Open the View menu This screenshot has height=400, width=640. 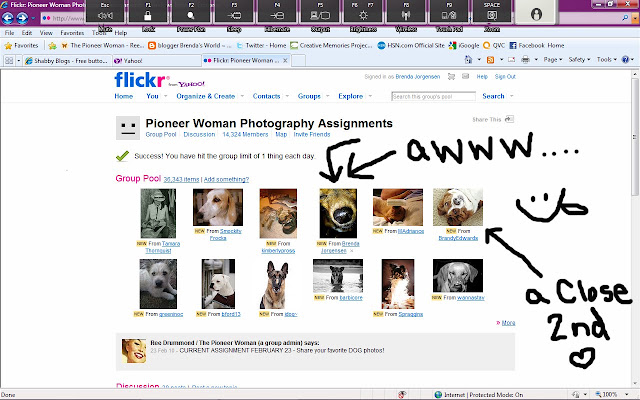(x=46, y=33)
